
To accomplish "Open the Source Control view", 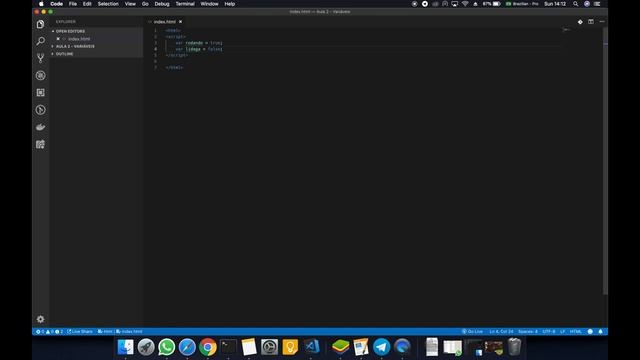I will pyautogui.click(x=40, y=58).
